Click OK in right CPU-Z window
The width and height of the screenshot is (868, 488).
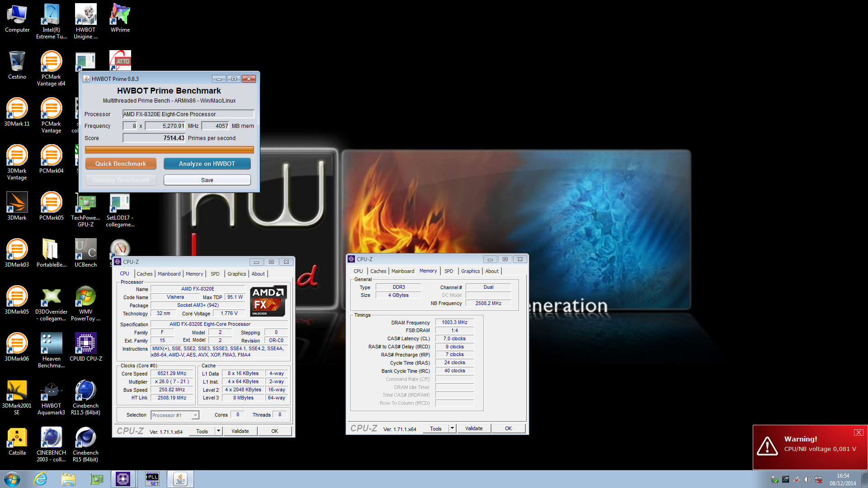[x=508, y=428]
